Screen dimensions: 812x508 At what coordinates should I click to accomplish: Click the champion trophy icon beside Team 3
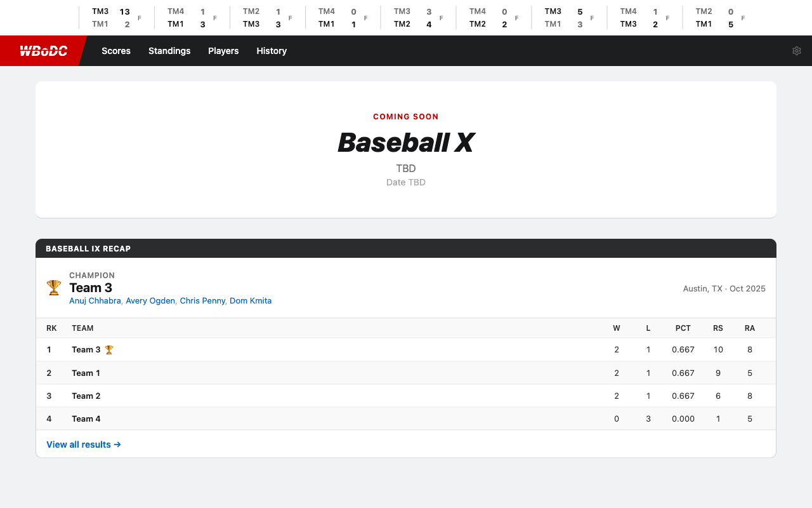pyautogui.click(x=53, y=287)
